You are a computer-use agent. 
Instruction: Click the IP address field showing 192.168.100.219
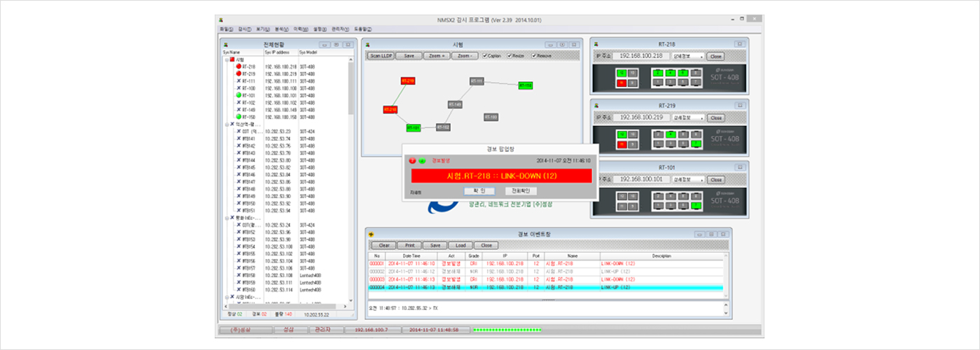641,118
